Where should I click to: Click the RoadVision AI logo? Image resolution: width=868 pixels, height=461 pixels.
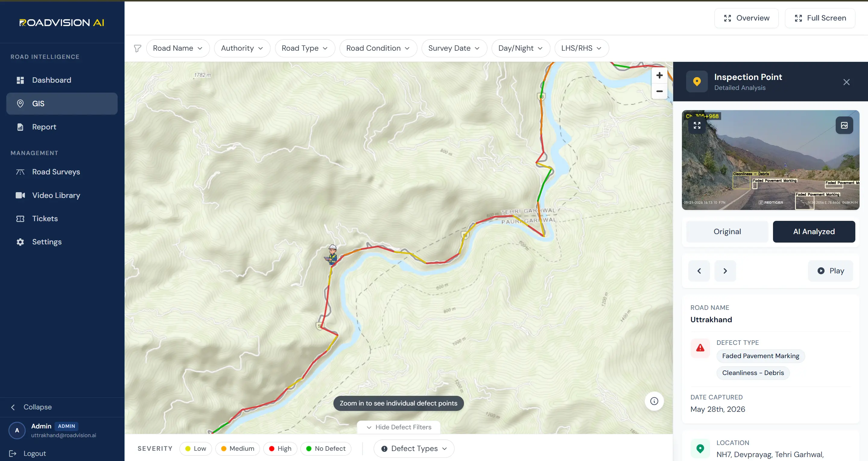tap(62, 23)
